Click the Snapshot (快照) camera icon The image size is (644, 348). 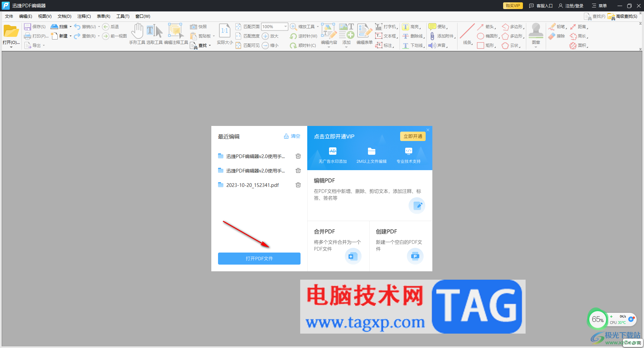pyautogui.click(x=193, y=27)
